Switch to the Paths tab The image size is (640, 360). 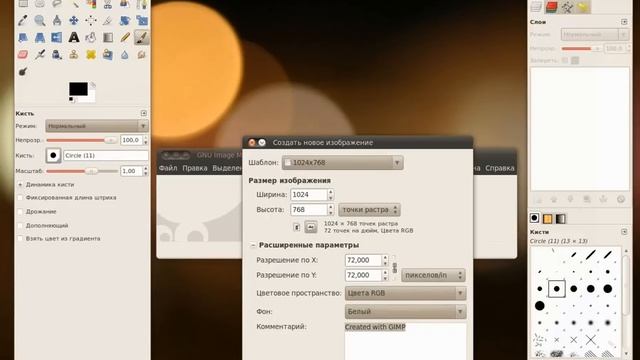tap(567, 7)
